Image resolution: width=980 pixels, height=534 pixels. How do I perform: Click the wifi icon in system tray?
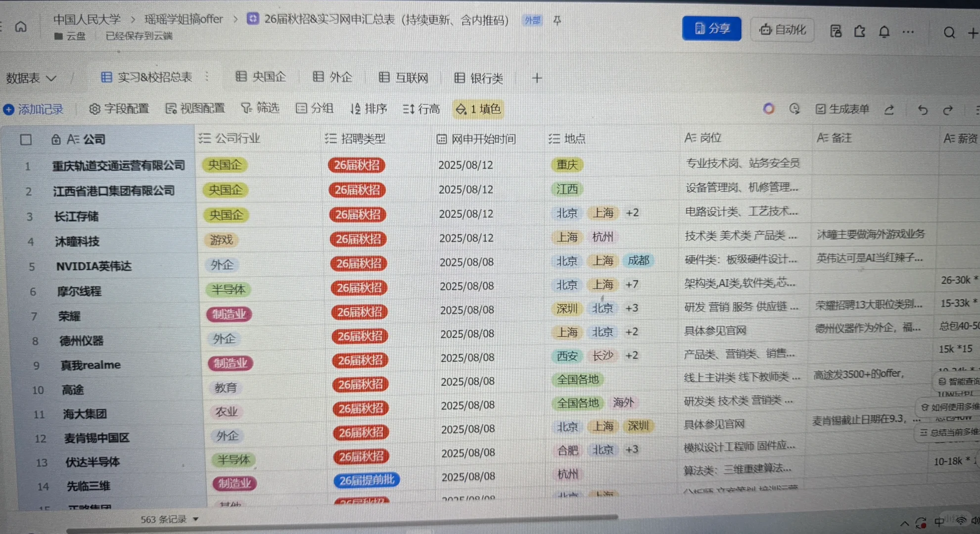click(961, 520)
